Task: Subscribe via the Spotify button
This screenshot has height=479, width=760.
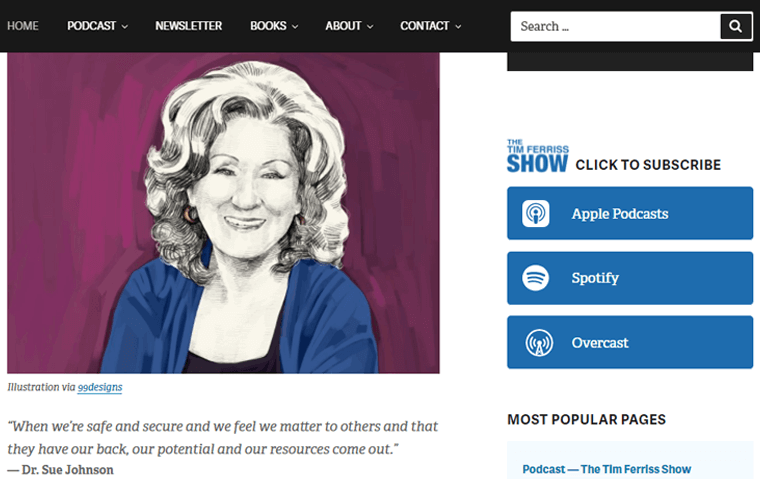Action: coord(630,278)
